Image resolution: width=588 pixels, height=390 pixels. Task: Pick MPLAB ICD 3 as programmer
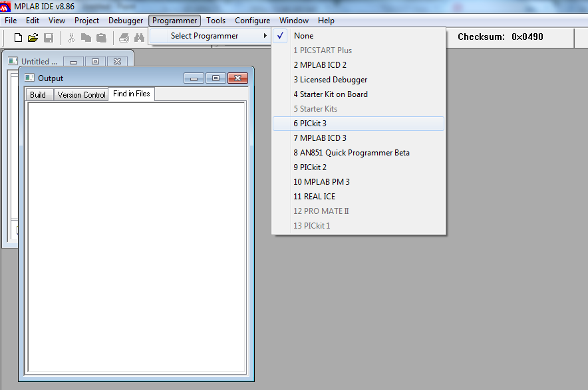[x=319, y=138]
